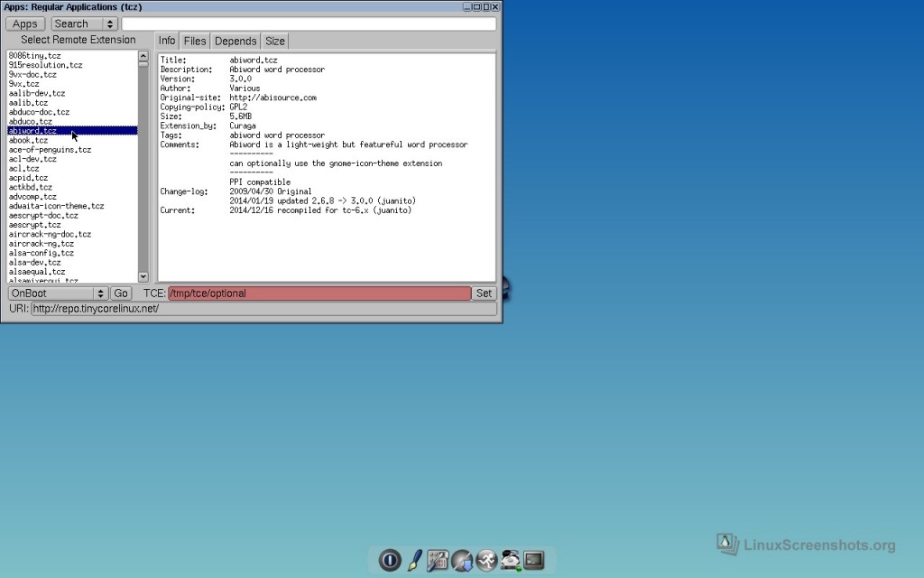Click inside the search text field
Image resolution: width=924 pixels, height=578 pixels.
(307, 23)
